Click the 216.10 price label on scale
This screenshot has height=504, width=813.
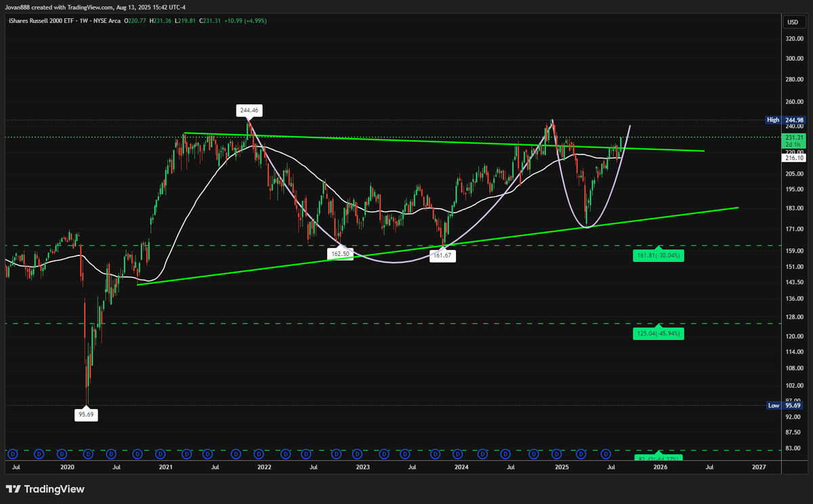[x=793, y=158]
